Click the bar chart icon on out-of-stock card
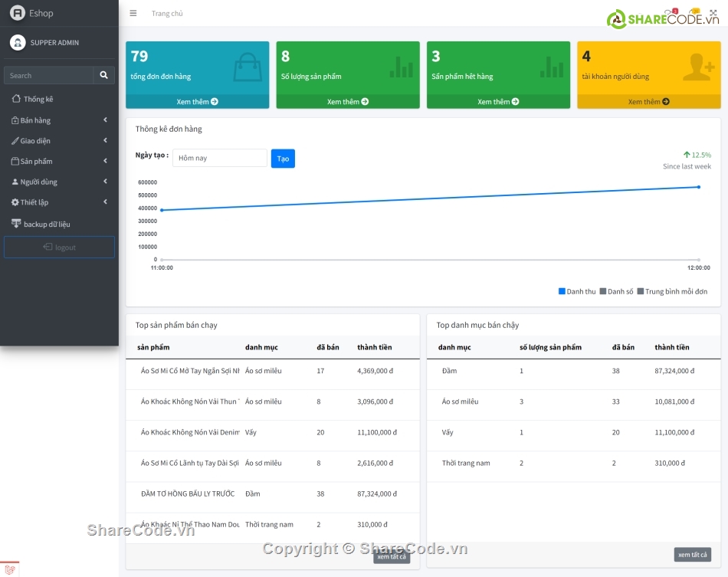The image size is (728, 577). (x=551, y=67)
